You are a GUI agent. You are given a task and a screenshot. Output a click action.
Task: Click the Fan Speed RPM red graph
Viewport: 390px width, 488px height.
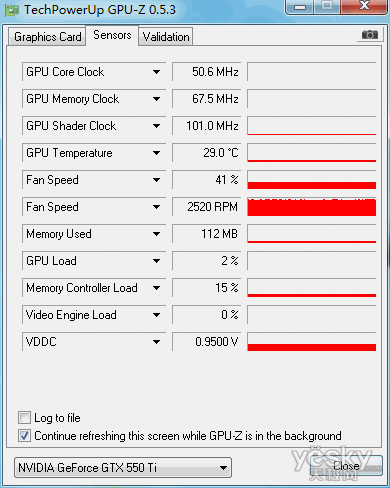point(312,207)
